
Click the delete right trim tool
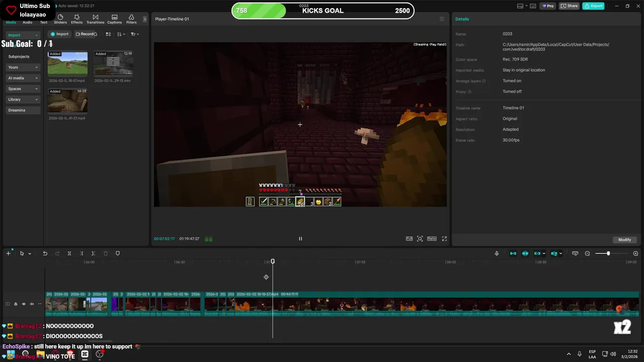(x=94, y=253)
